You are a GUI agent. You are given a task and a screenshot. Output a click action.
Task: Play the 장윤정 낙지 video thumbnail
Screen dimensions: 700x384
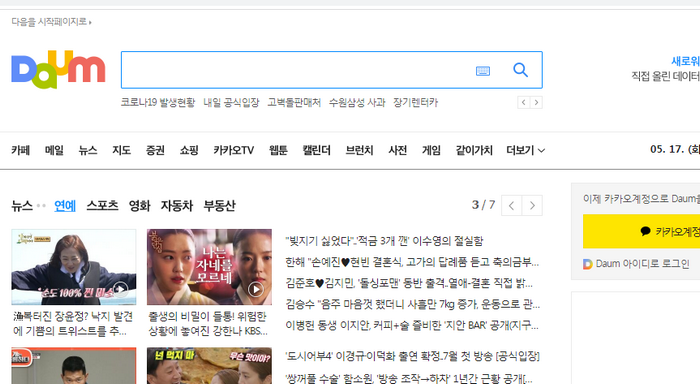pyautogui.click(x=74, y=267)
